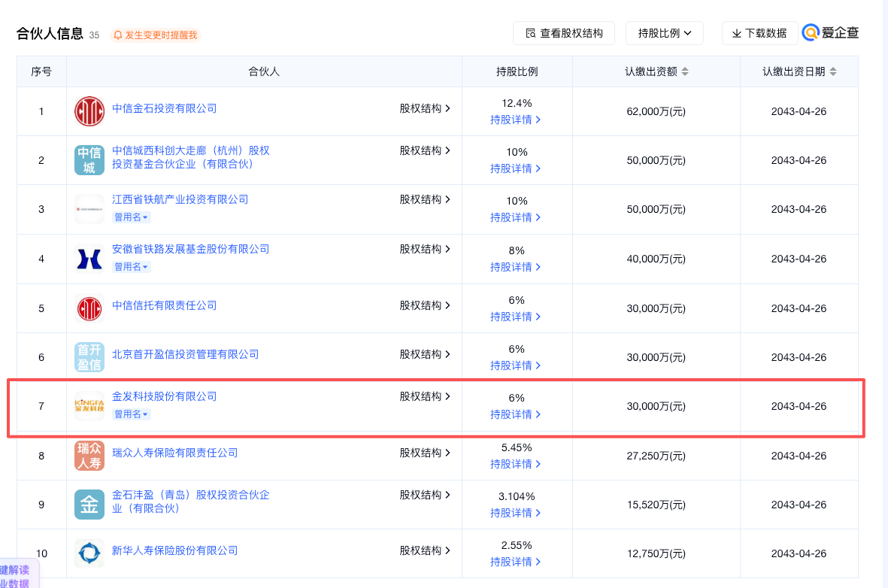Screen dimensions: 888x588
Task: Open 股权结构 for 金发科技
Action: (x=425, y=396)
